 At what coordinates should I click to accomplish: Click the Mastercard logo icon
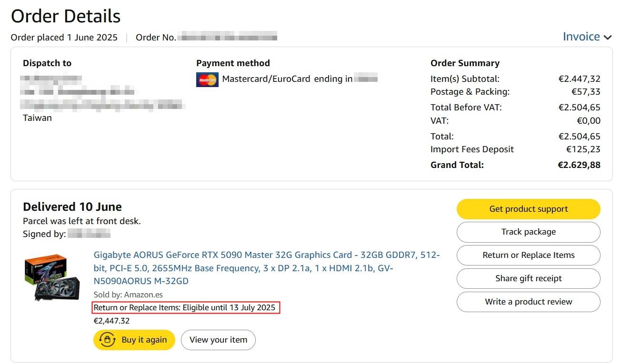(x=207, y=79)
